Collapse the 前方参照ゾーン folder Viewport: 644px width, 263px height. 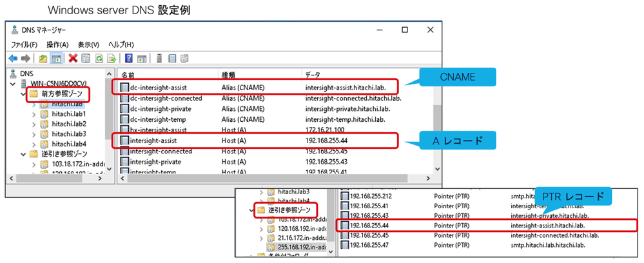pyautogui.click(x=23, y=94)
